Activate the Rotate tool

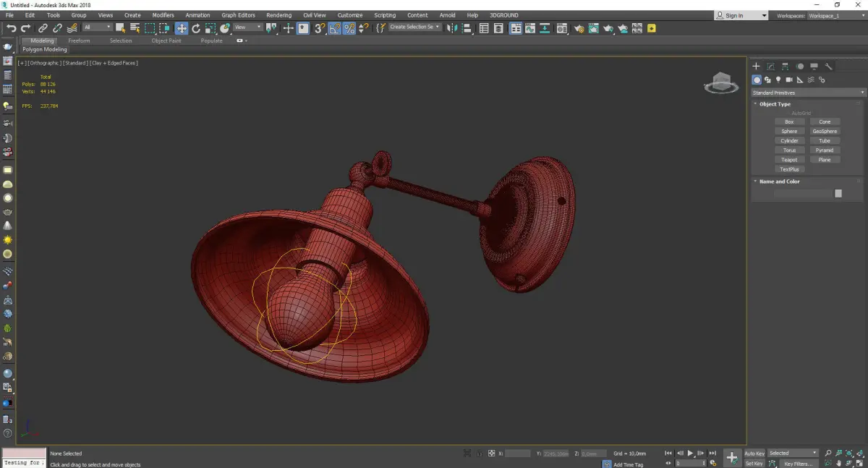[195, 28]
